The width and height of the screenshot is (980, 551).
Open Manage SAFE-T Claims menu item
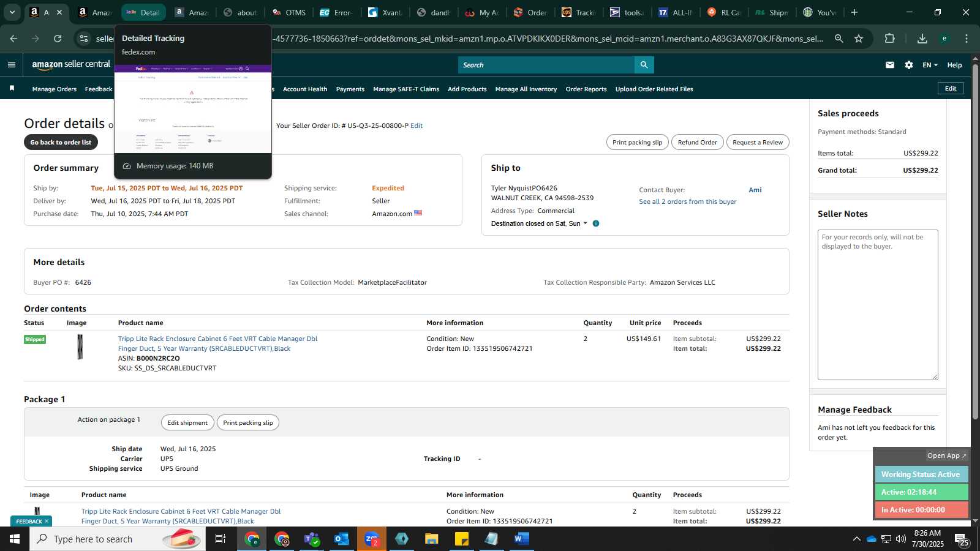pos(406,89)
